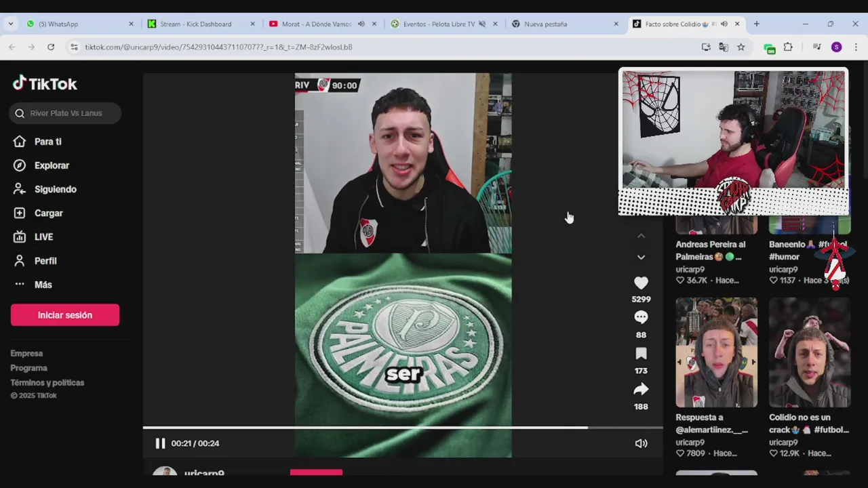The width and height of the screenshot is (868, 488).
Task: Save video with bookmark icon
Action: pos(641,353)
